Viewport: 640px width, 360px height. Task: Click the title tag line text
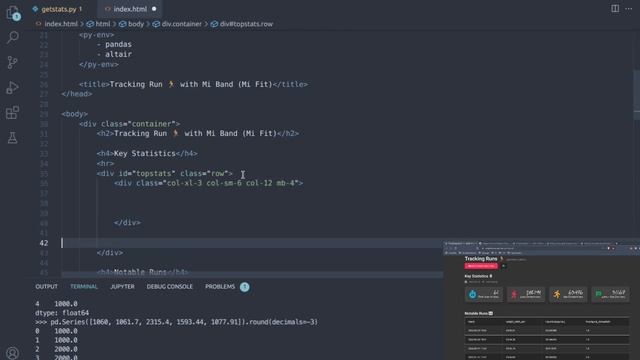click(x=193, y=84)
